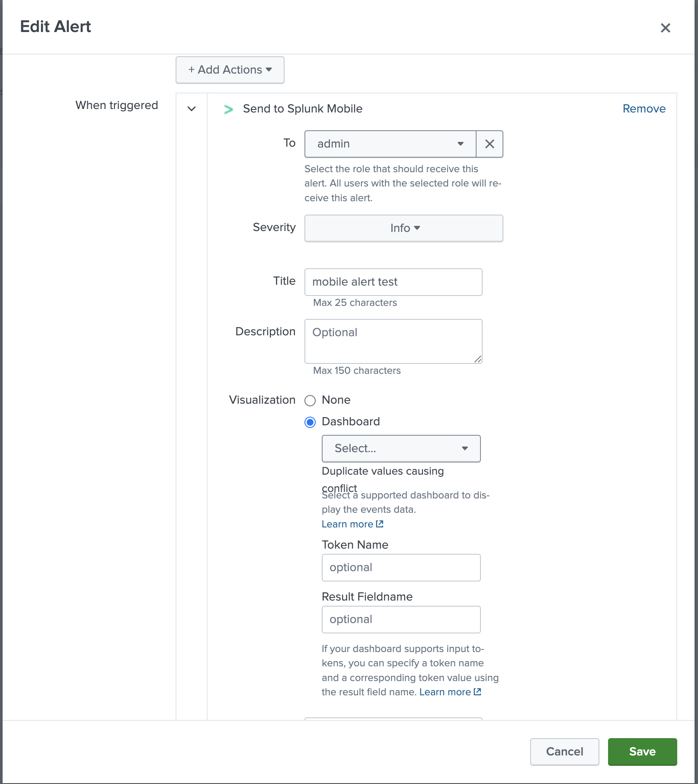Open the dashboard Select dropdown
Image resolution: width=698 pixels, height=784 pixels.
401,448
